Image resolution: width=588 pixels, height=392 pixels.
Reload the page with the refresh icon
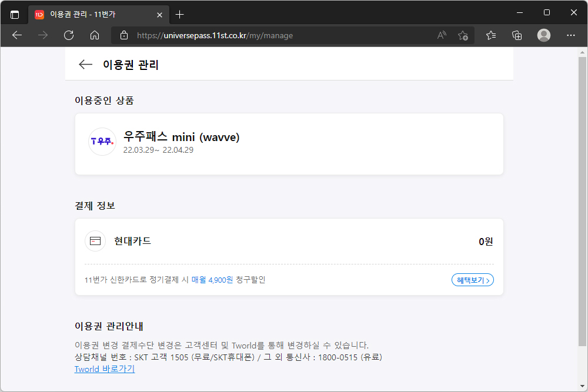pyautogui.click(x=69, y=35)
